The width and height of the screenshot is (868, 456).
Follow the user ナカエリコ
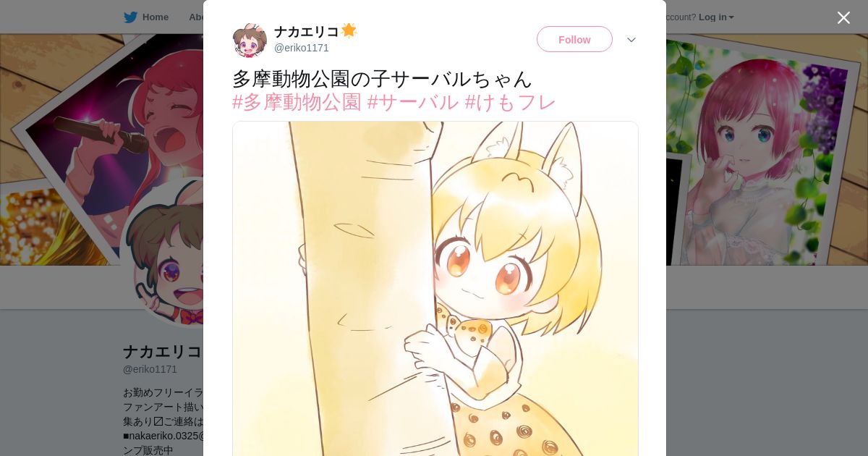574,39
